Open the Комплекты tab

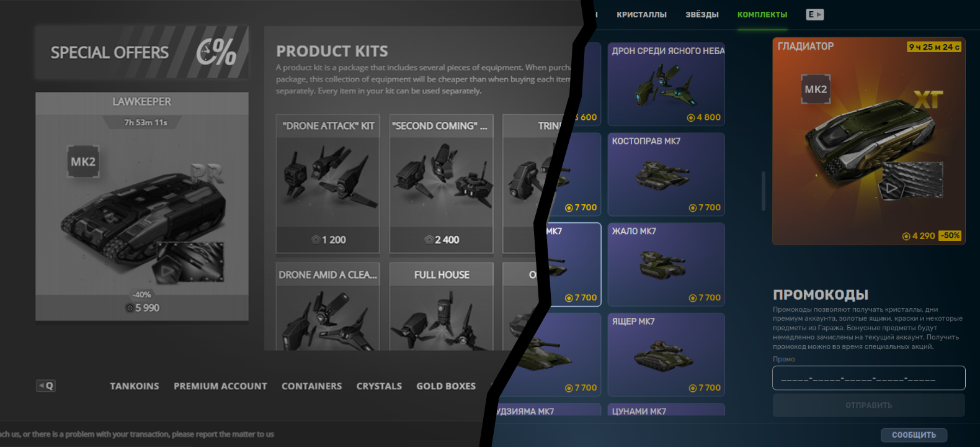coord(762,14)
